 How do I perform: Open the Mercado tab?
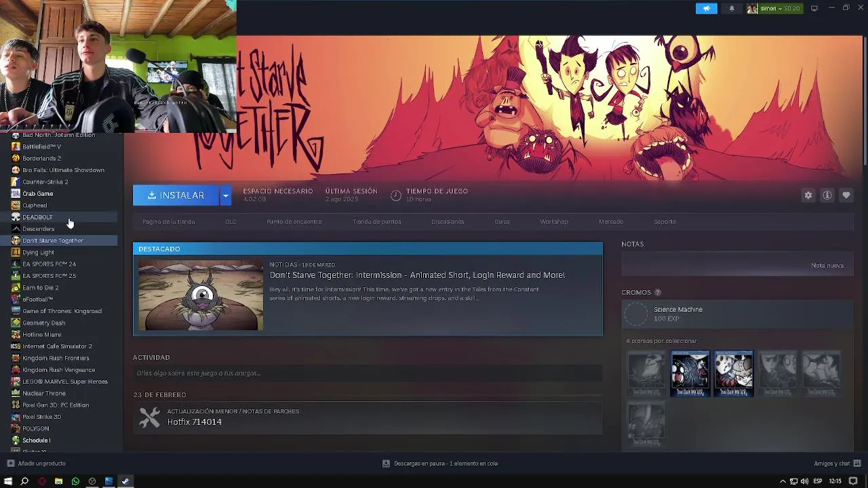click(x=611, y=222)
